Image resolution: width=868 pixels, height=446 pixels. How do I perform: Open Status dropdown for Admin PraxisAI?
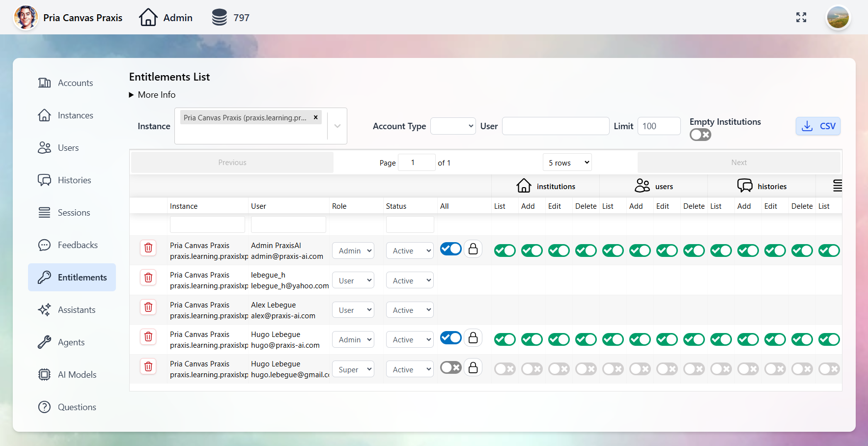pos(410,251)
